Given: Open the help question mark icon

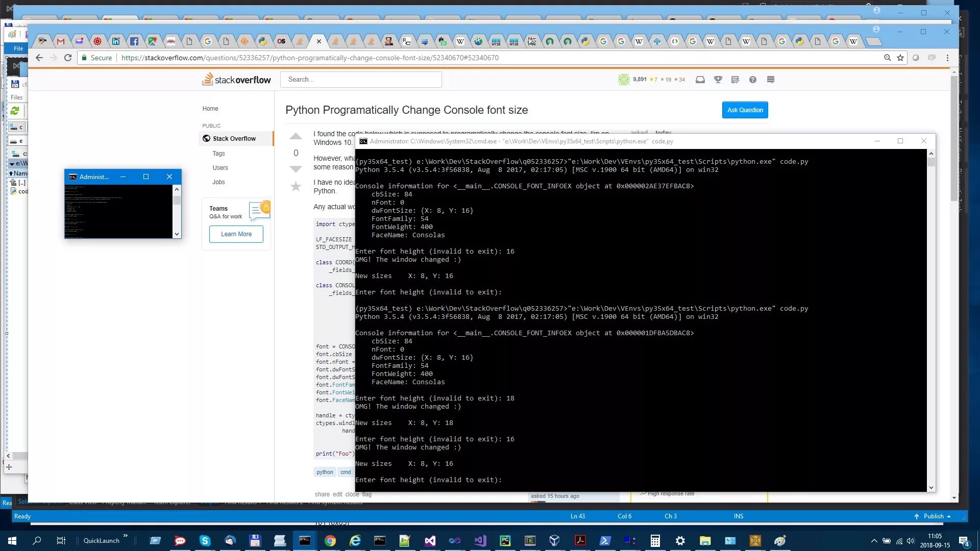Looking at the screenshot, I should 752,80.
